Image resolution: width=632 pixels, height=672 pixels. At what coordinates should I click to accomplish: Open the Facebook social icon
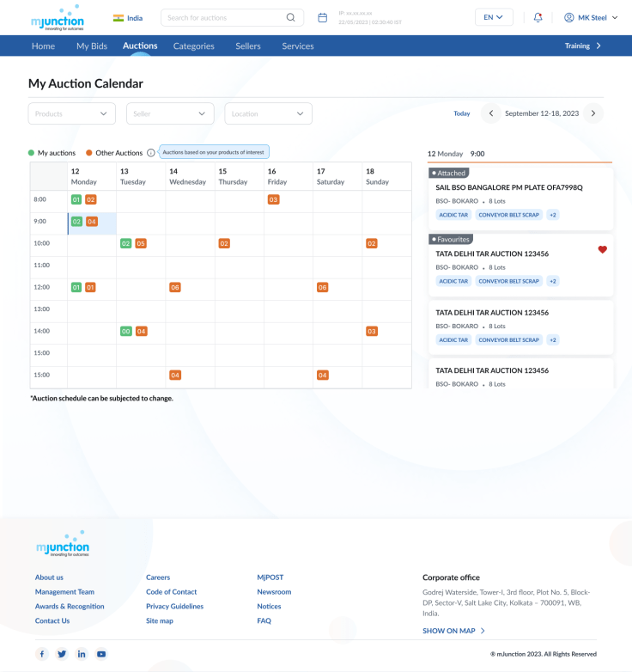(x=41, y=654)
